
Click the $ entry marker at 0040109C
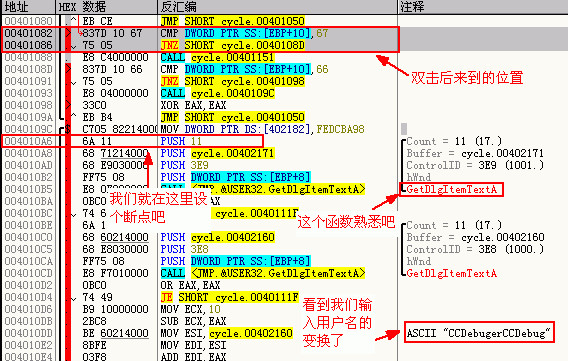coord(67,129)
